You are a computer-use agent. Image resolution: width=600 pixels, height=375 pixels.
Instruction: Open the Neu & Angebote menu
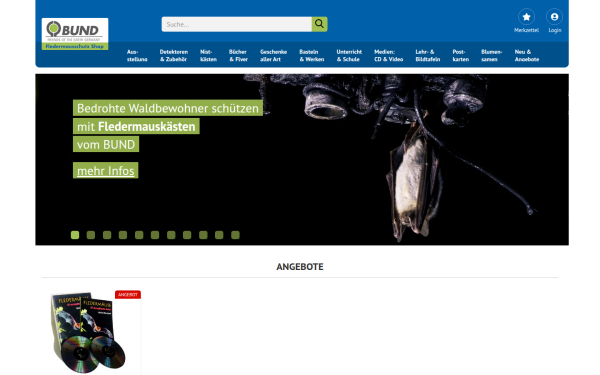click(x=527, y=55)
